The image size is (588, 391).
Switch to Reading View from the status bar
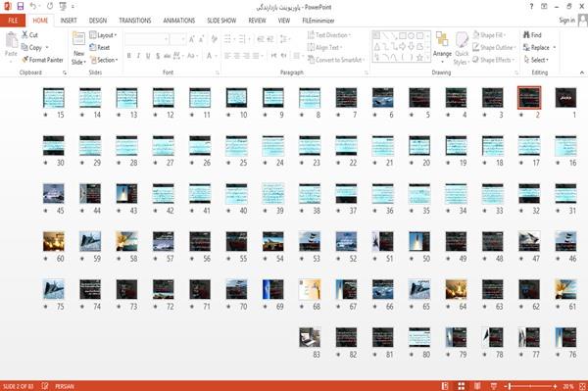477,386
